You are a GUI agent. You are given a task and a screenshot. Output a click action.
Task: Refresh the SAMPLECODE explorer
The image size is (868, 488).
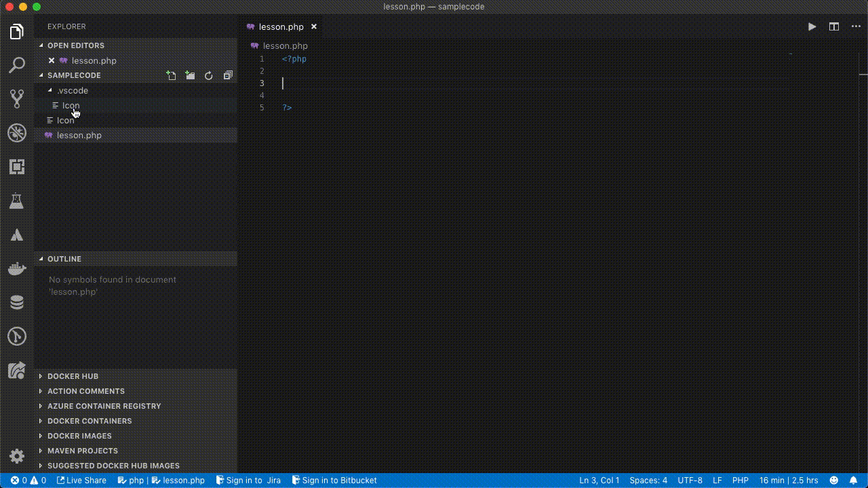(x=209, y=75)
